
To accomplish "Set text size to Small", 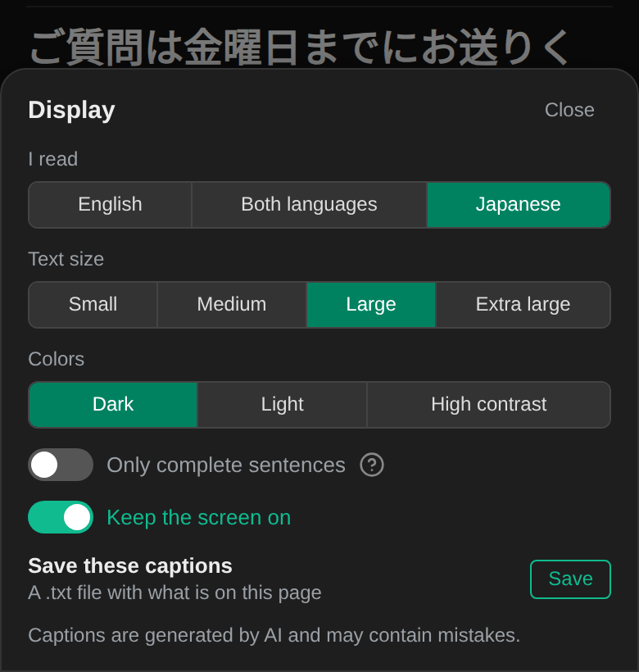I will pos(93,305).
